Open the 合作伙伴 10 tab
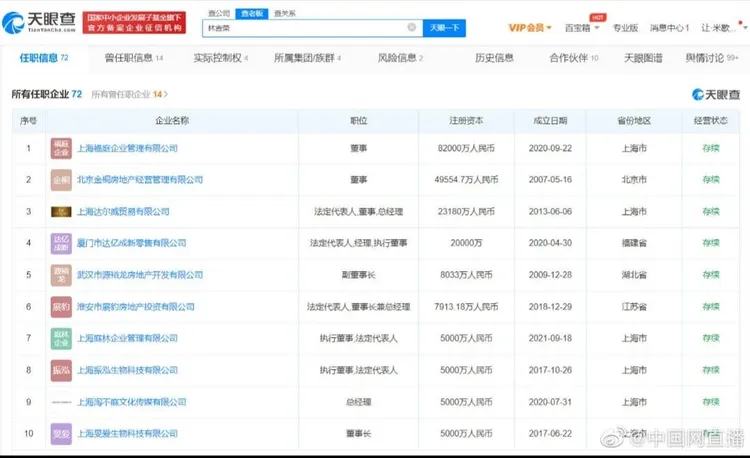 tap(574, 58)
